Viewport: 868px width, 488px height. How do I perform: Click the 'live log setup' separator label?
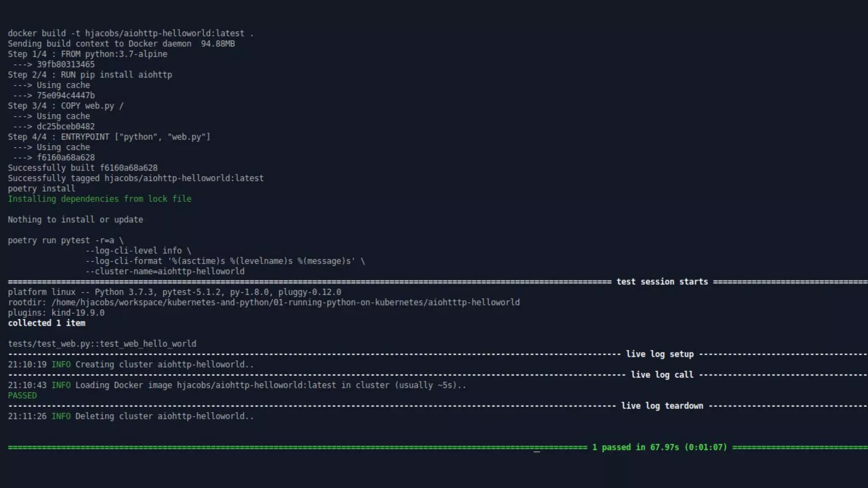660,354
